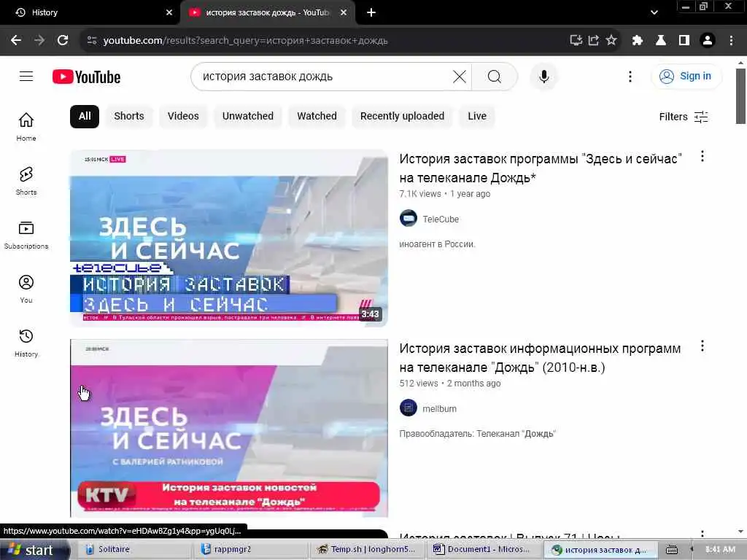Open video title 'История заставок информационных программ'
This screenshot has height=560, width=747.
point(540,357)
